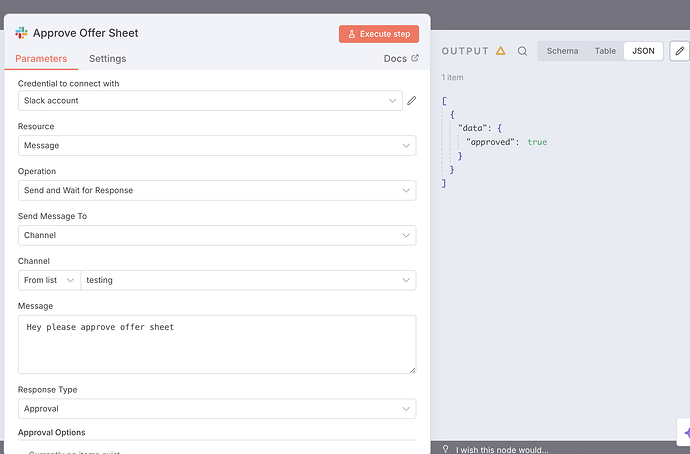Switch to the Settings tab
The height and width of the screenshot is (454, 690).
pos(107,59)
